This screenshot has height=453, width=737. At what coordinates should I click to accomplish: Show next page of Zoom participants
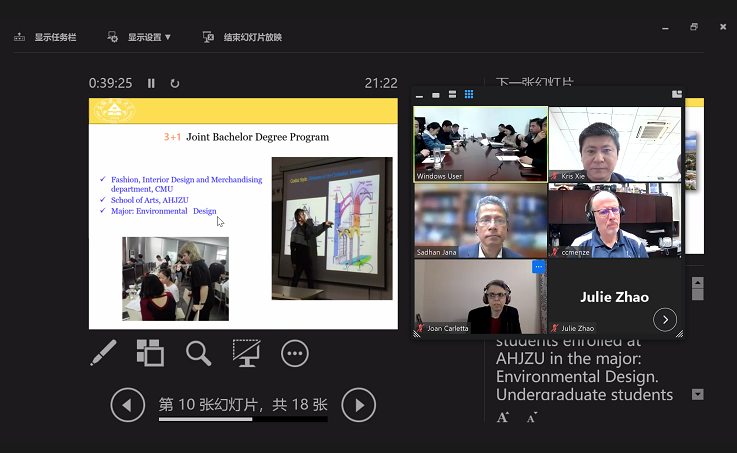click(x=665, y=320)
